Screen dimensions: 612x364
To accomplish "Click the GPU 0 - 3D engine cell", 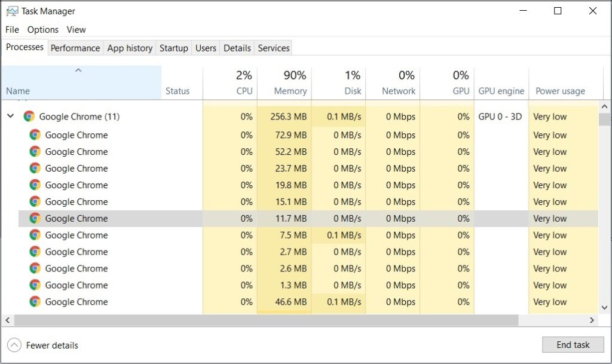I will 500,117.
